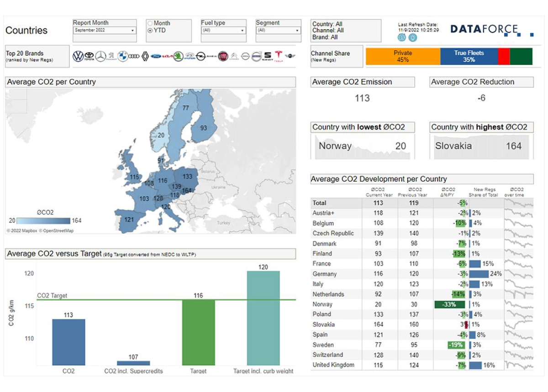The width and height of the screenshot is (548, 392).
Task: Open the Segment filter dropdown
Action: [x=278, y=31]
